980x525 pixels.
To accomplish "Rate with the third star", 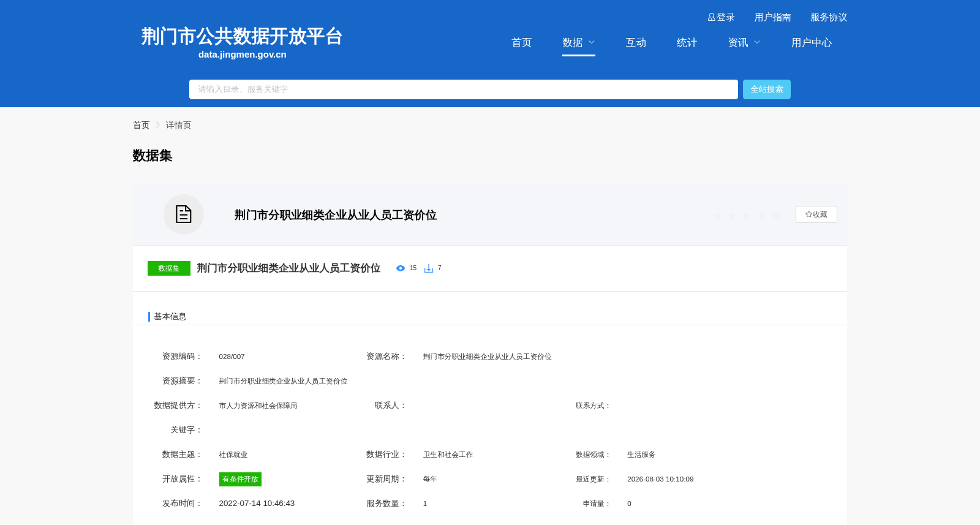I will (x=747, y=215).
